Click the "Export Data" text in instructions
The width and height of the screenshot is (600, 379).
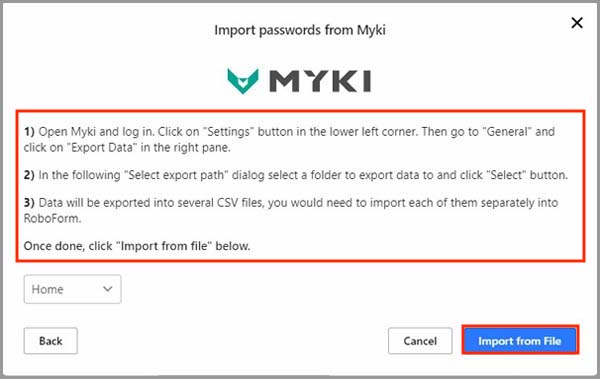(103, 147)
